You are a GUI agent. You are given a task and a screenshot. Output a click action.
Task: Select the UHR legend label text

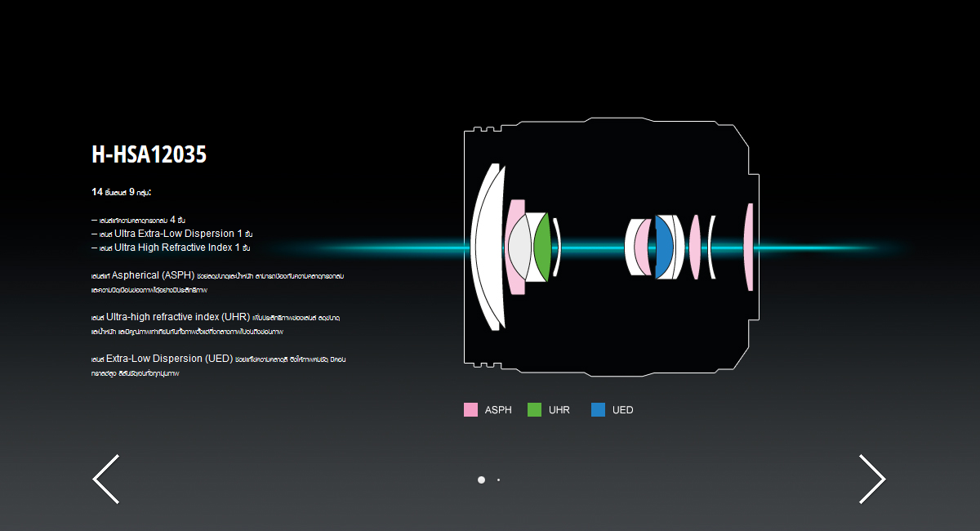click(x=559, y=410)
